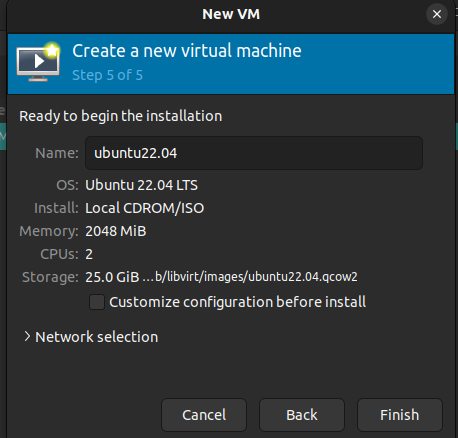Click the New VM title bar
The width and height of the screenshot is (458, 438).
(231, 14)
